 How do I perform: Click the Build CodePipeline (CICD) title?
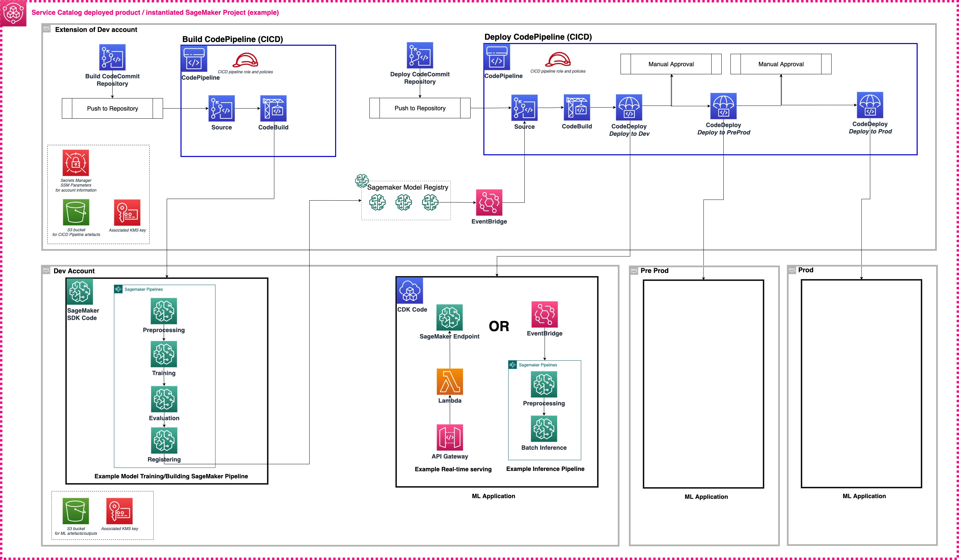pos(233,39)
